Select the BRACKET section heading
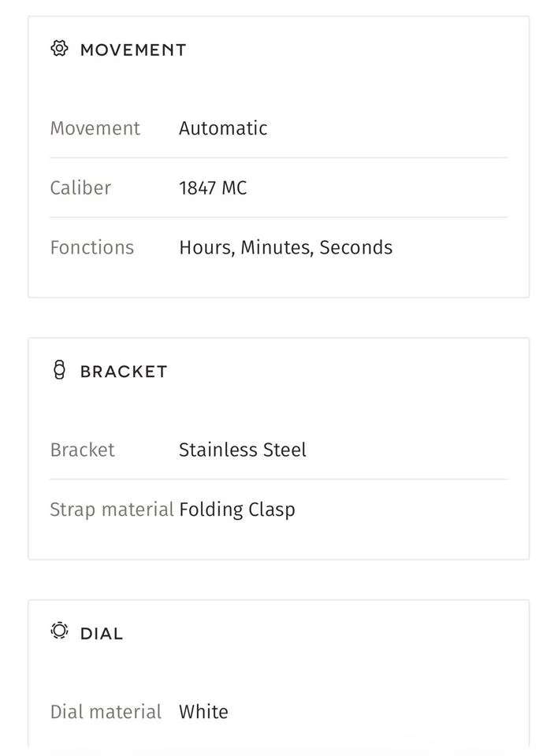The width and height of the screenshot is (558, 756). pyautogui.click(x=124, y=371)
